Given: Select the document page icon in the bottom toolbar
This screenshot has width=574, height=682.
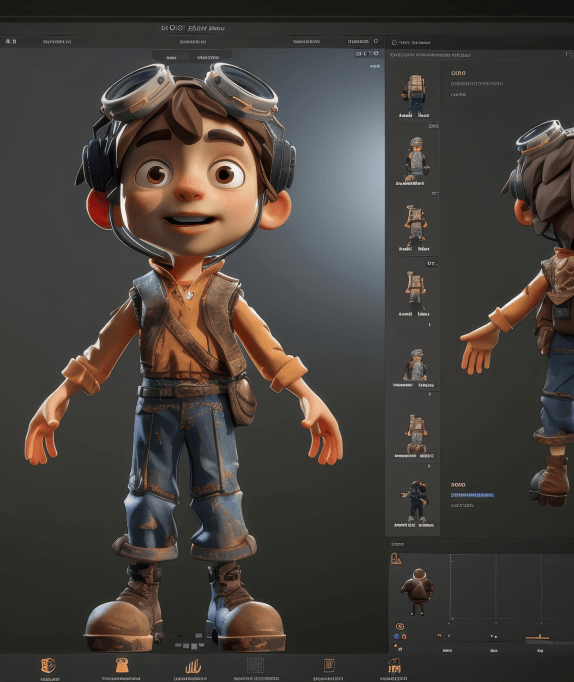Looking at the screenshot, I should coord(329,665).
